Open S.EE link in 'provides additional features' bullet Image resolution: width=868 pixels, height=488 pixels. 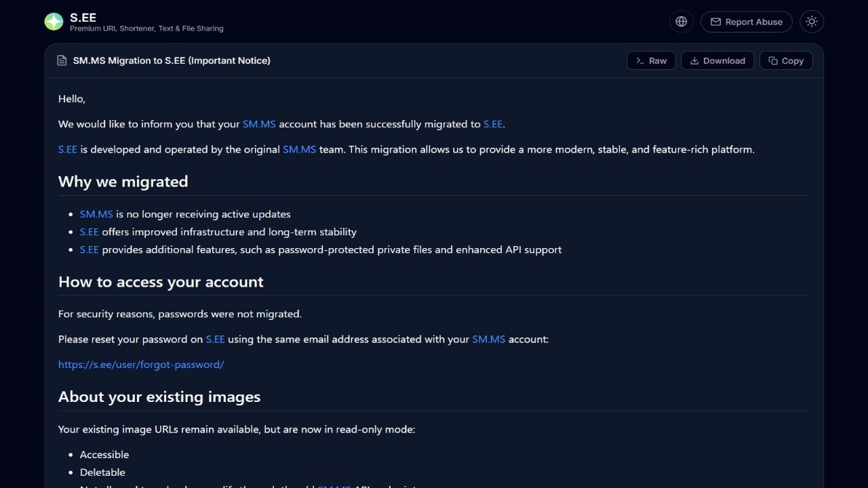point(90,249)
